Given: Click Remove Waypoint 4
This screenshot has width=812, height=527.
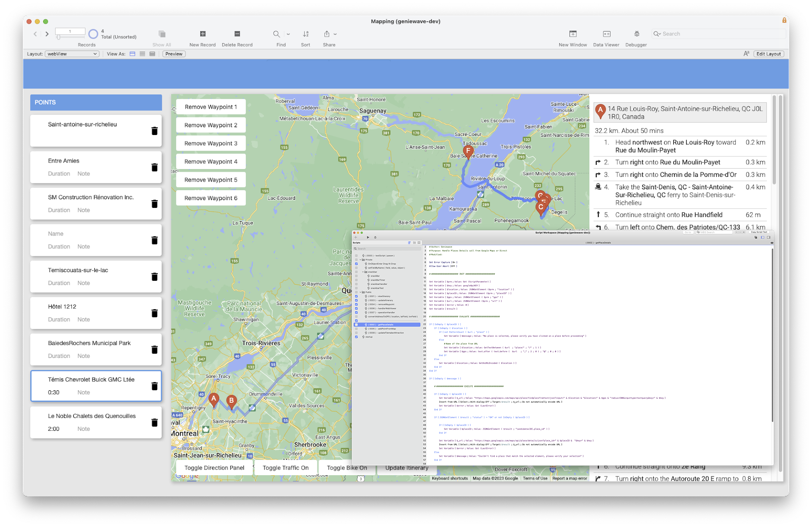Looking at the screenshot, I should (x=211, y=162).
